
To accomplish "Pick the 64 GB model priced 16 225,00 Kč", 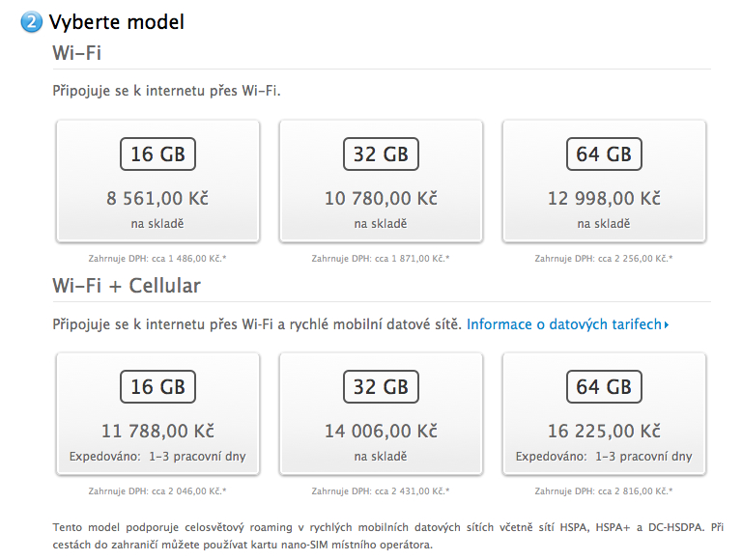I will [604, 413].
